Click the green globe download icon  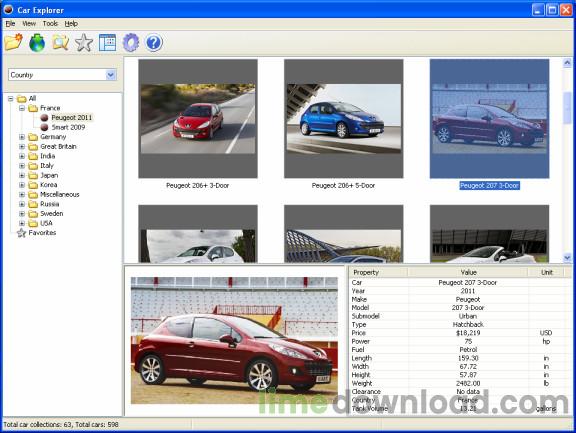pyautogui.click(x=37, y=42)
